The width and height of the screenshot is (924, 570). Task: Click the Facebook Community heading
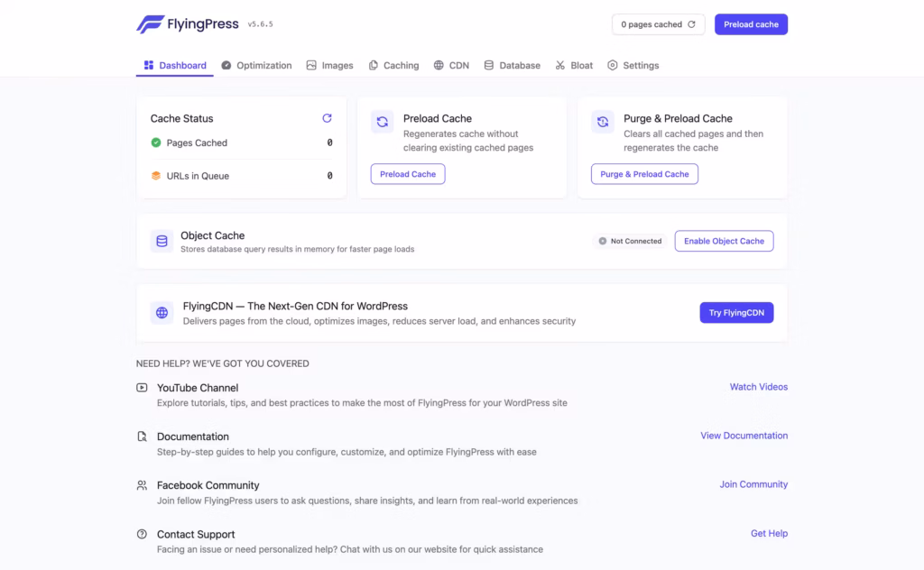[208, 485]
